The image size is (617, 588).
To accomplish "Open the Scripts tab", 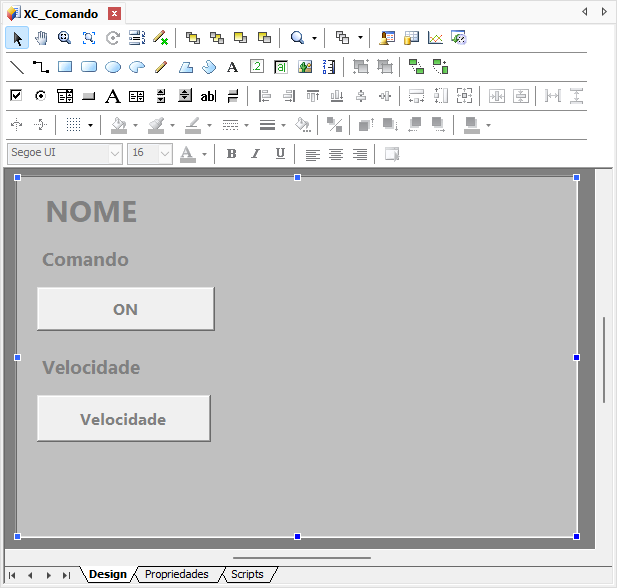I will pyautogui.click(x=247, y=574).
